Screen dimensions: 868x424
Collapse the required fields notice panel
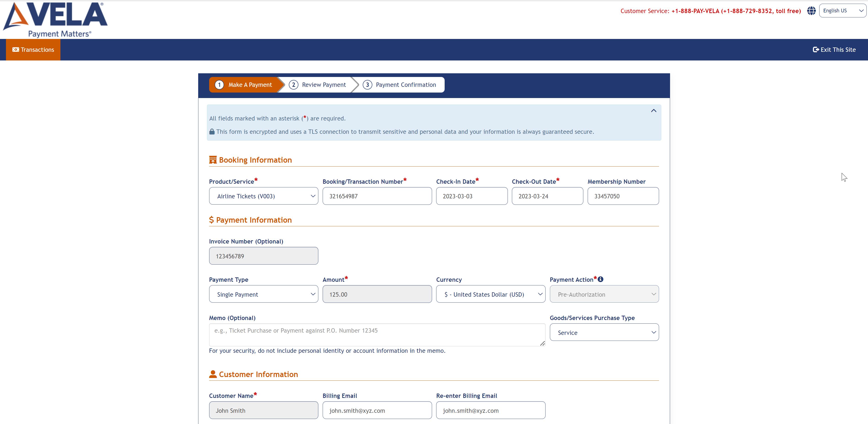[x=653, y=110]
